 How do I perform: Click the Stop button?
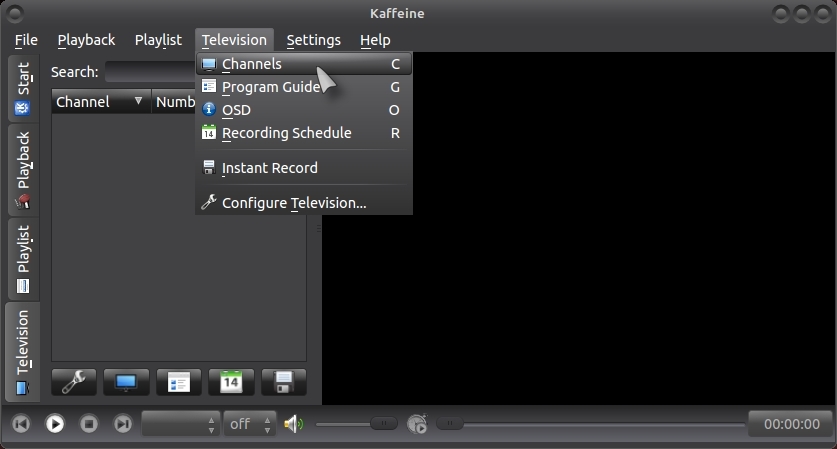(x=89, y=424)
